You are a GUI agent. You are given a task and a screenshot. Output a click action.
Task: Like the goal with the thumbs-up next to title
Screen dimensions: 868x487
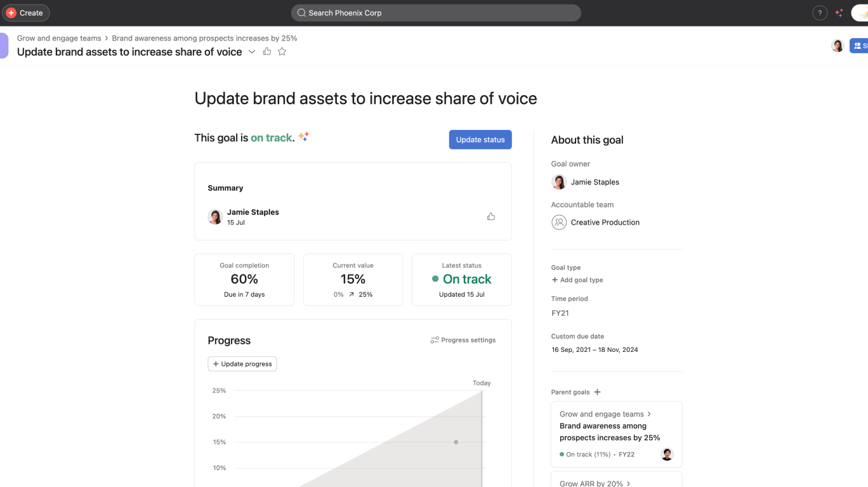pyautogui.click(x=266, y=51)
